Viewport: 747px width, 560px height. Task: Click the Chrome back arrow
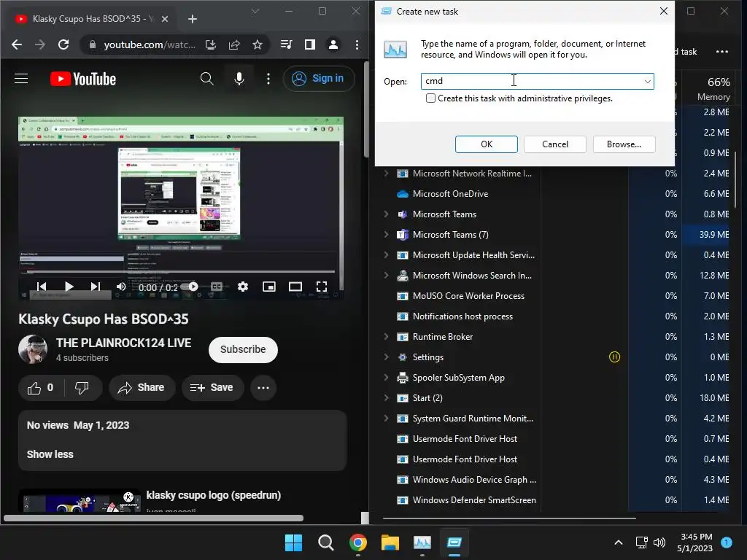pos(17,44)
